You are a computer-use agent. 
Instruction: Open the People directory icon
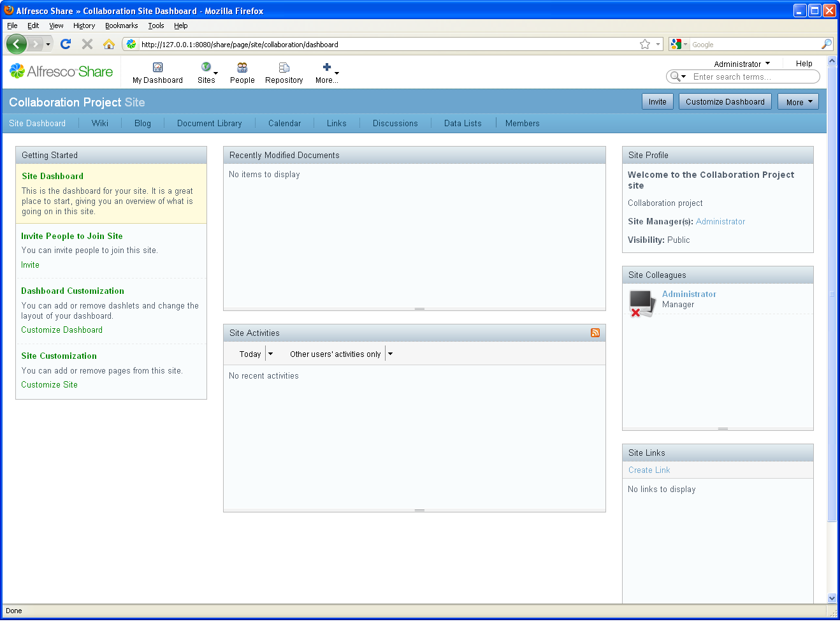(x=242, y=68)
